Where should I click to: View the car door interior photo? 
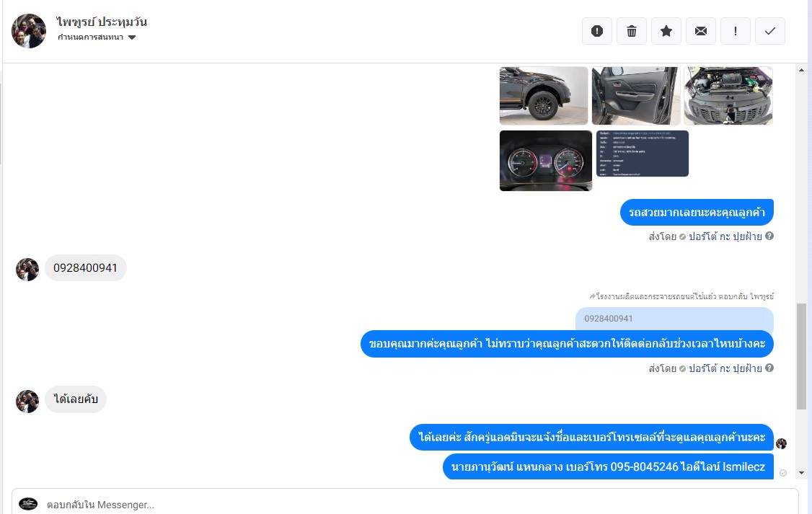click(x=636, y=96)
